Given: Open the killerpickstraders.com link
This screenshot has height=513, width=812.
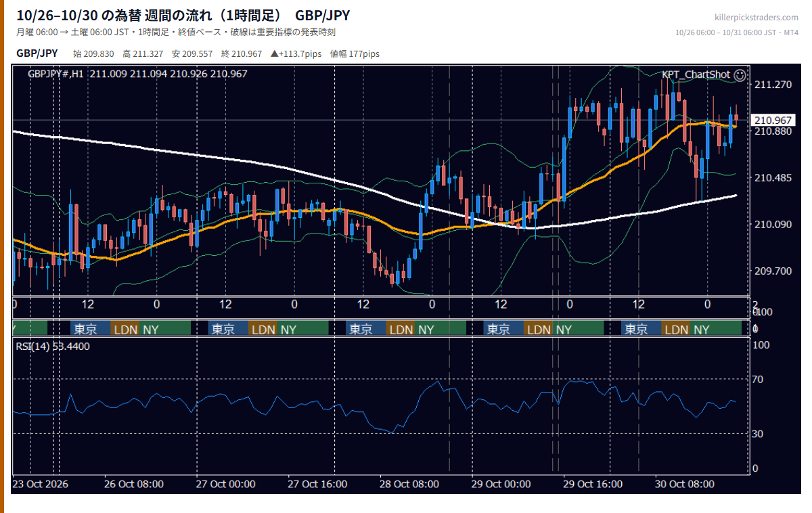Looking at the screenshot, I should tap(757, 18).
